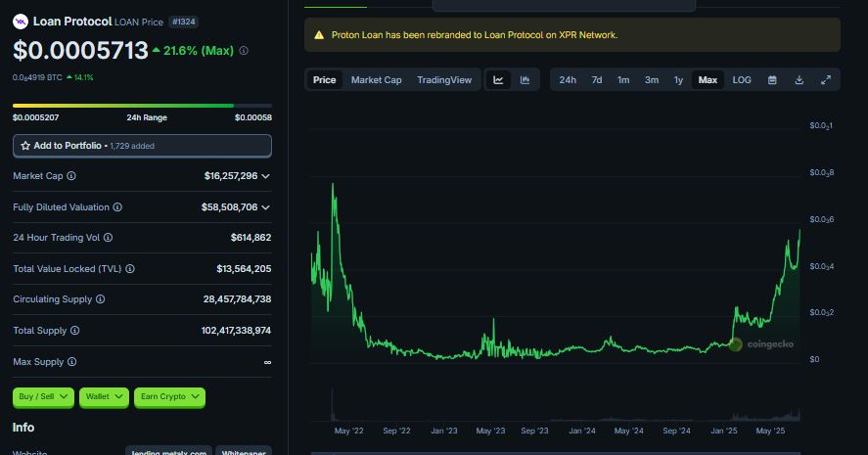
Task: Click Add to Portfolio button
Action: [142, 146]
